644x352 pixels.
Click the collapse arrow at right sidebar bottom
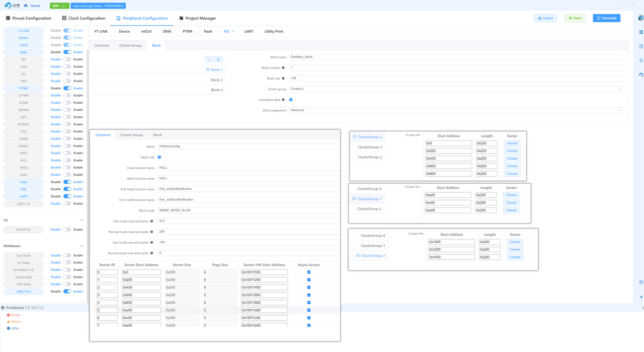[x=641, y=297]
